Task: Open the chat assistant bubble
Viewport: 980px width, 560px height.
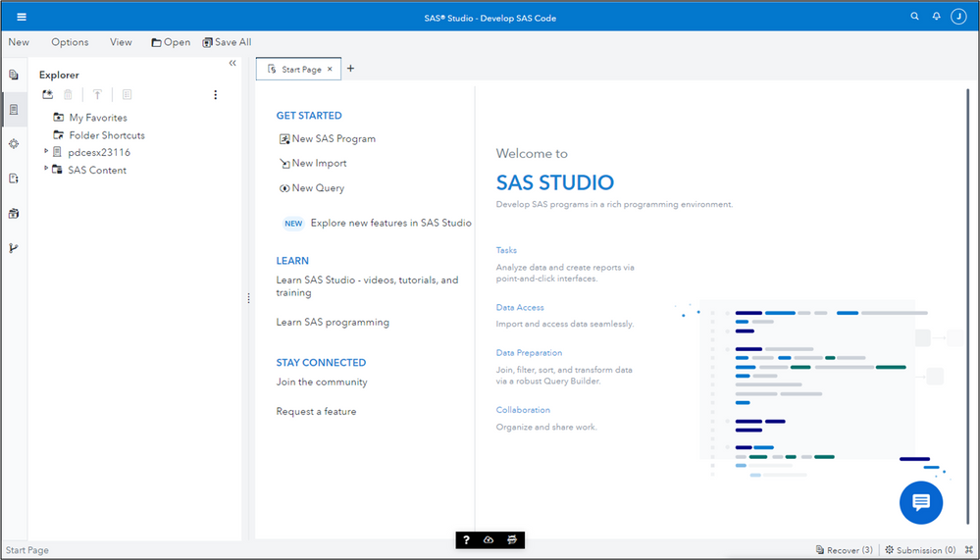Action: (x=920, y=502)
